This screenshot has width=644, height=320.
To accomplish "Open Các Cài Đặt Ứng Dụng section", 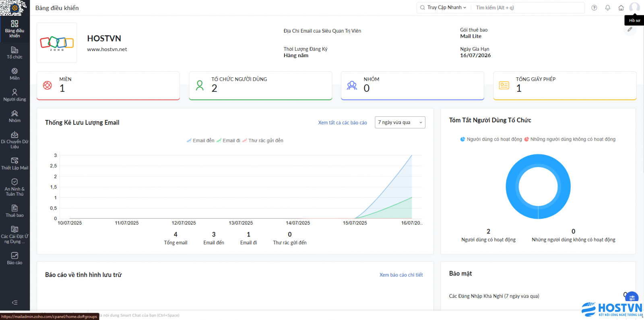I will (x=14, y=235).
